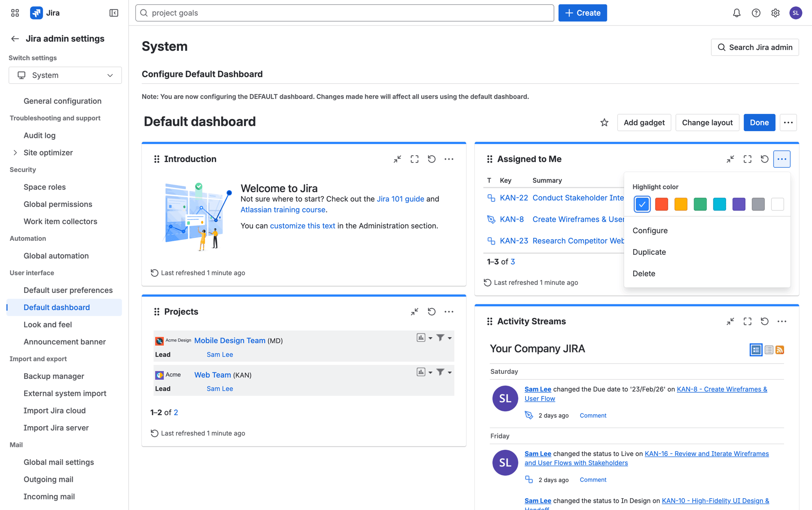The image size is (812, 510).
Task: Open the SL profile avatar
Action: click(x=796, y=13)
